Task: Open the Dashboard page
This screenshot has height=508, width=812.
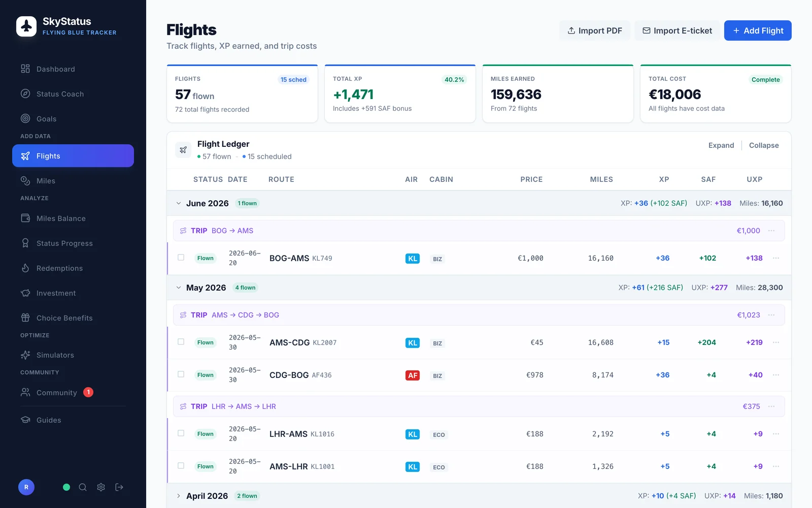Action: tap(73, 69)
